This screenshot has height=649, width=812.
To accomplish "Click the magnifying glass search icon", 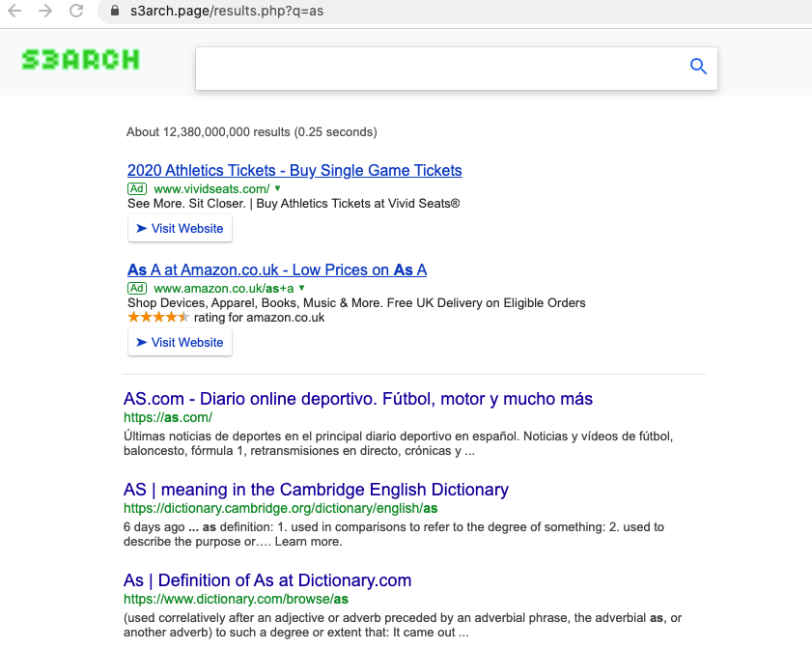I will (698, 67).
